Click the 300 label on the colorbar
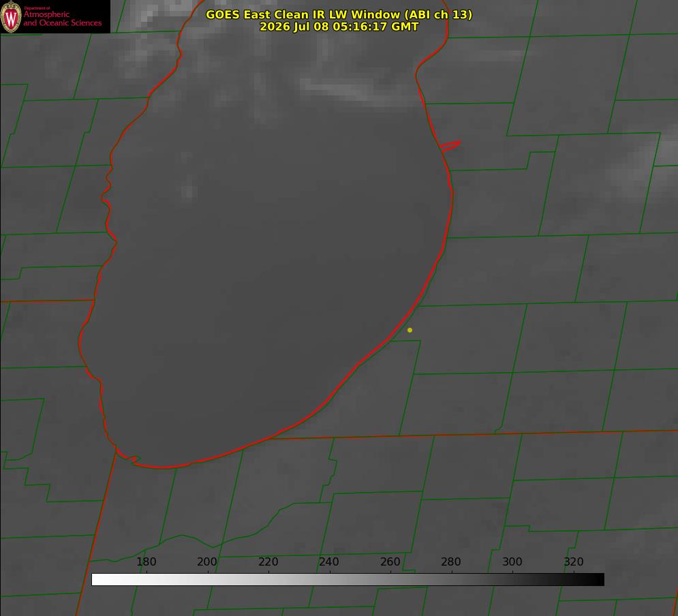The image size is (678, 616). click(x=512, y=561)
